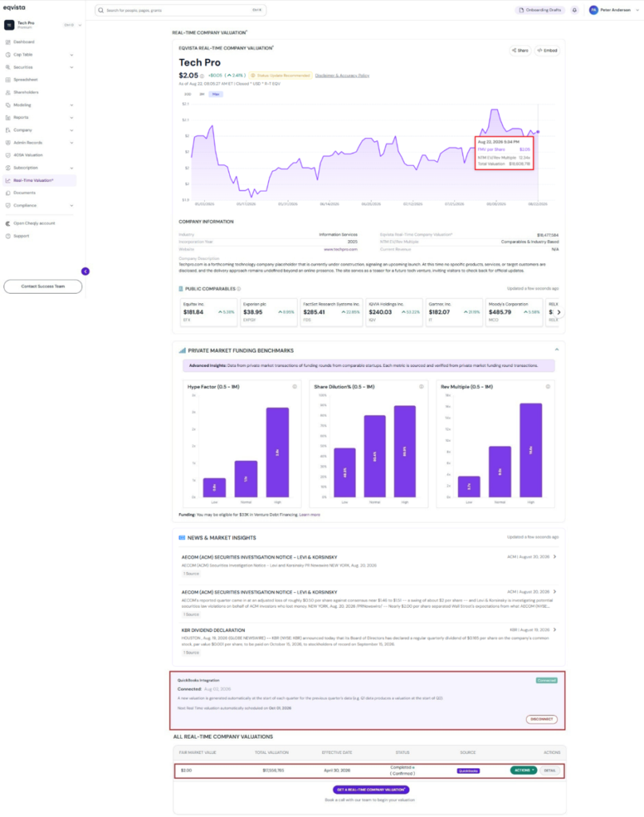Click the DETAIL button in valuations row
644x817 pixels.
tap(550, 770)
